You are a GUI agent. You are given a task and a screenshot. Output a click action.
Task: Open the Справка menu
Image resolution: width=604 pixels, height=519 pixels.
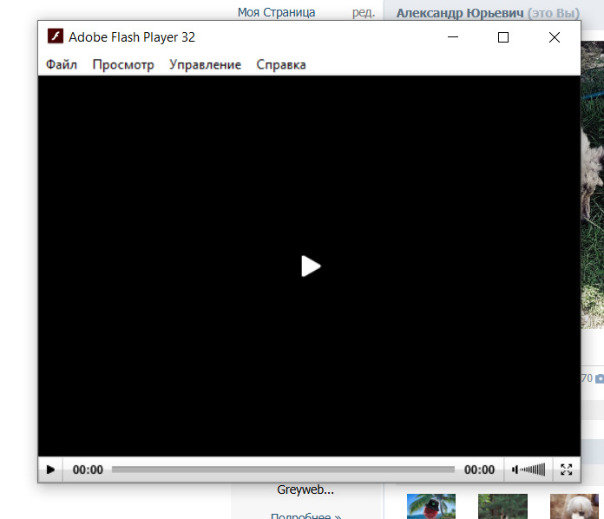coord(281,64)
